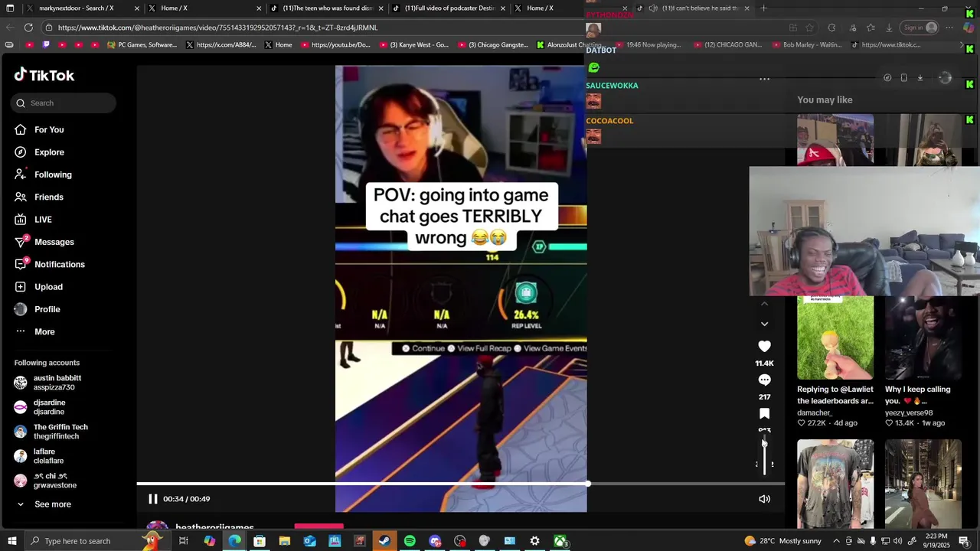
Task: Click the browser address bar URL
Action: (x=217, y=28)
